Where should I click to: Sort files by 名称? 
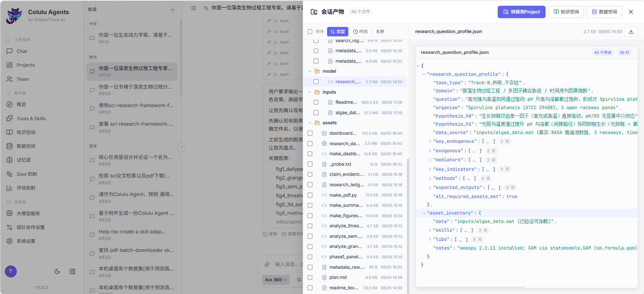[380, 32]
